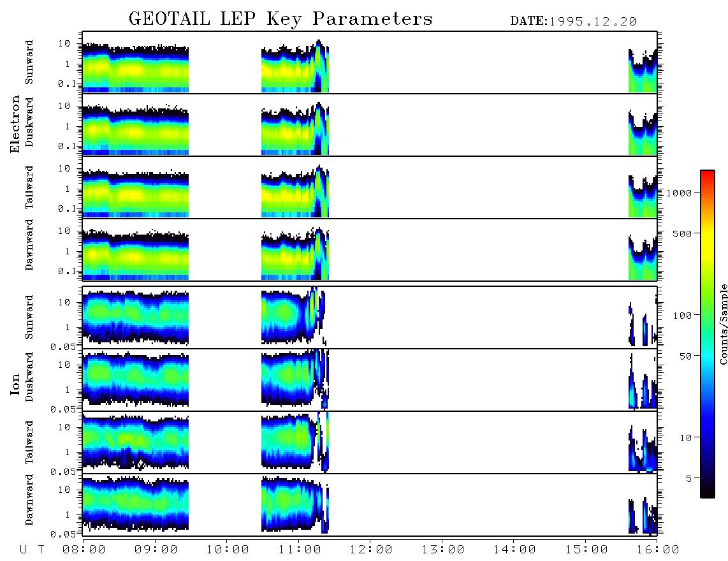This screenshot has height=561, width=728.
Task: Click the 16:00 time tick label
Action: coord(658,550)
